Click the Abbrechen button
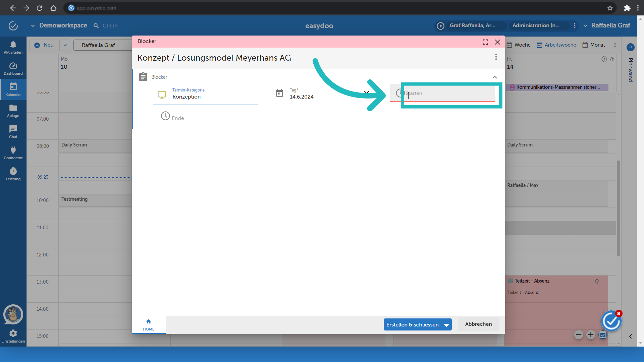 (x=478, y=324)
